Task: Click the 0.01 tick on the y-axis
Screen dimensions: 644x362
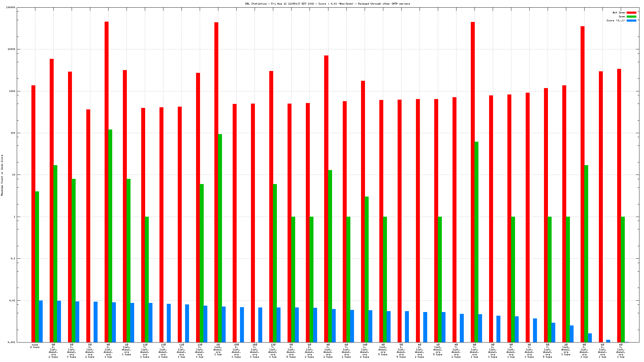Action: 13,300
